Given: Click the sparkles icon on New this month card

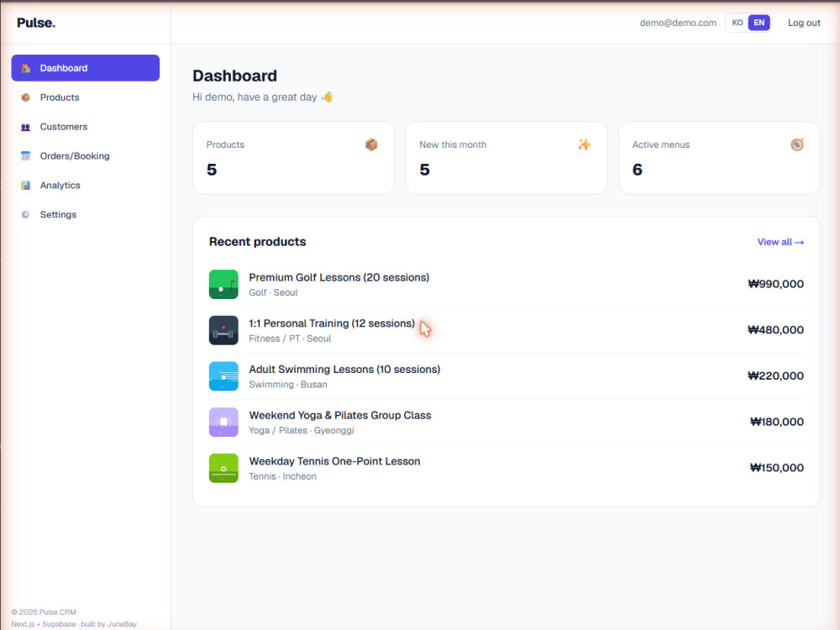Looking at the screenshot, I should (584, 144).
